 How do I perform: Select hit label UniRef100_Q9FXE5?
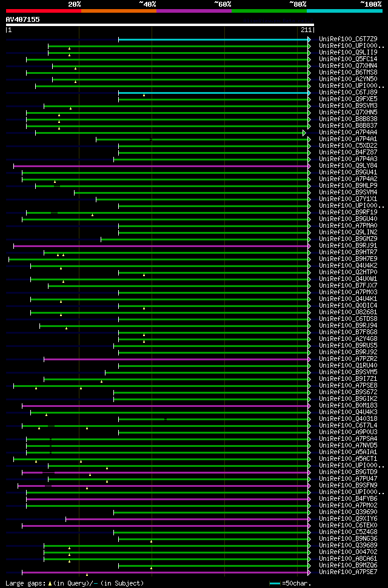[x=348, y=99]
